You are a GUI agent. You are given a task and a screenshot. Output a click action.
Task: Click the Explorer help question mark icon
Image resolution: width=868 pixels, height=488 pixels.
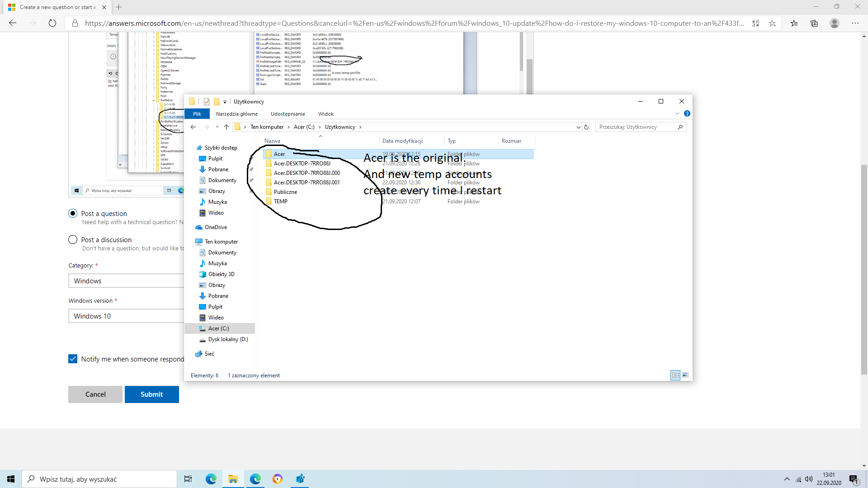coord(687,113)
